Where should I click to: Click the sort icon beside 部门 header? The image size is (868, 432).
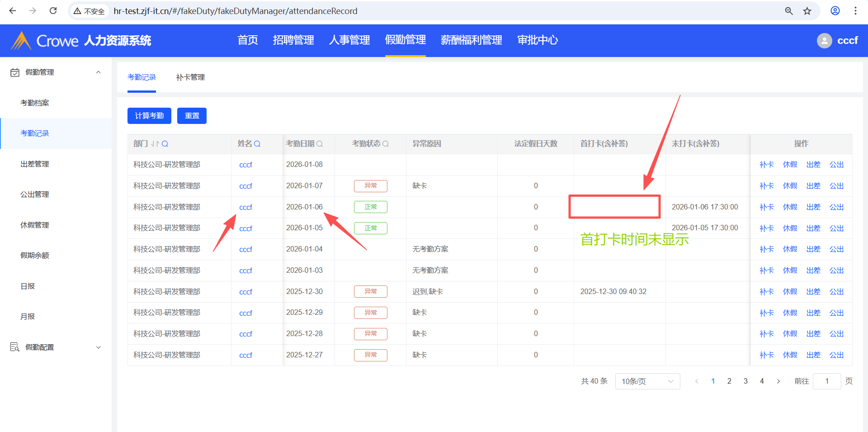click(x=155, y=144)
